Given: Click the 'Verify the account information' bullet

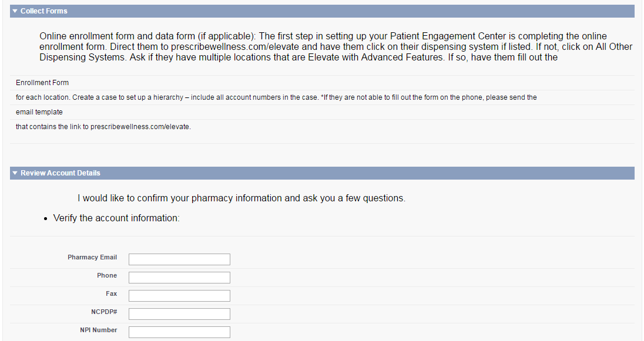Looking at the screenshot, I should pyautogui.click(x=116, y=218).
